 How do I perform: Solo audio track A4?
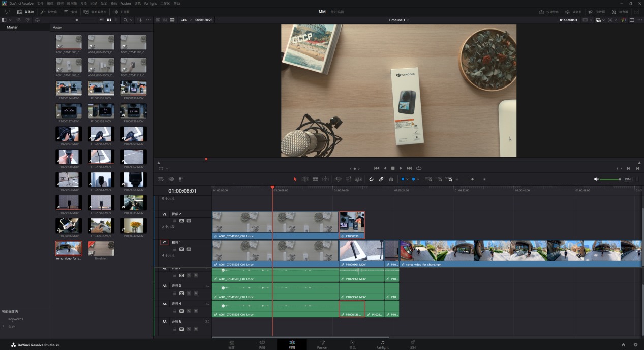coord(189,311)
